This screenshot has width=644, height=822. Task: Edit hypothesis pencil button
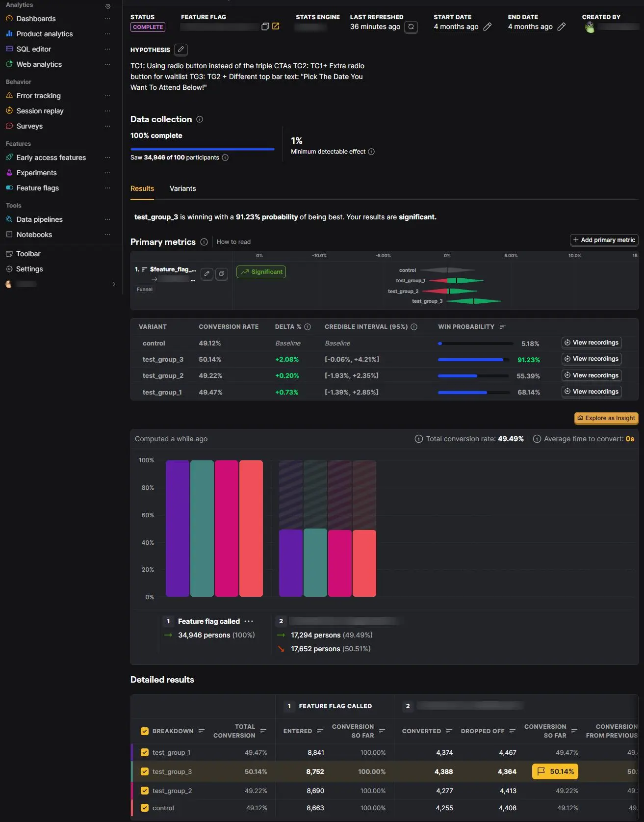(181, 50)
